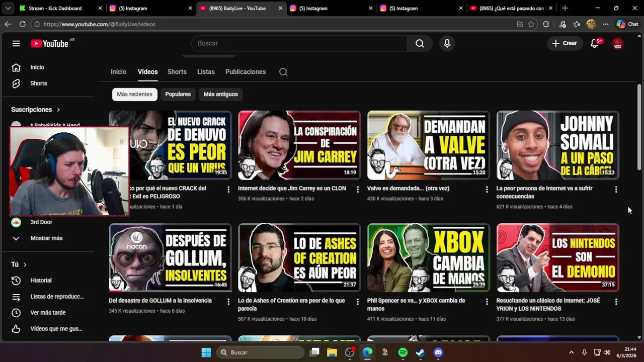The height and width of the screenshot is (362, 644).
Task: Open the account avatar menu
Action: point(618,43)
